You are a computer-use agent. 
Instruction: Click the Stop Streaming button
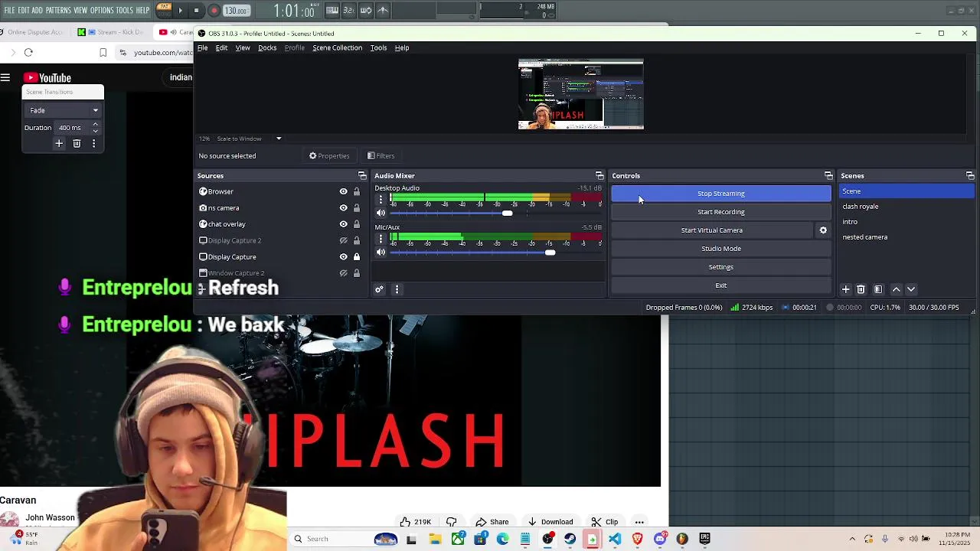point(720,194)
